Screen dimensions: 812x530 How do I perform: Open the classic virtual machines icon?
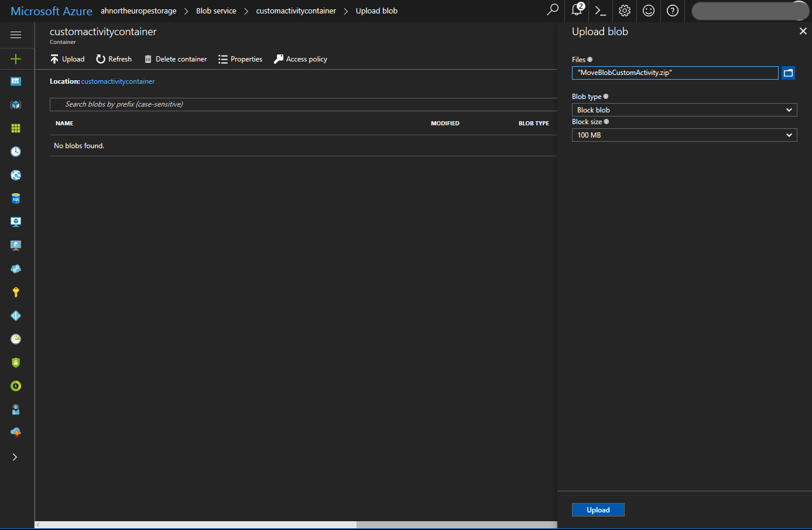(x=16, y=245)
